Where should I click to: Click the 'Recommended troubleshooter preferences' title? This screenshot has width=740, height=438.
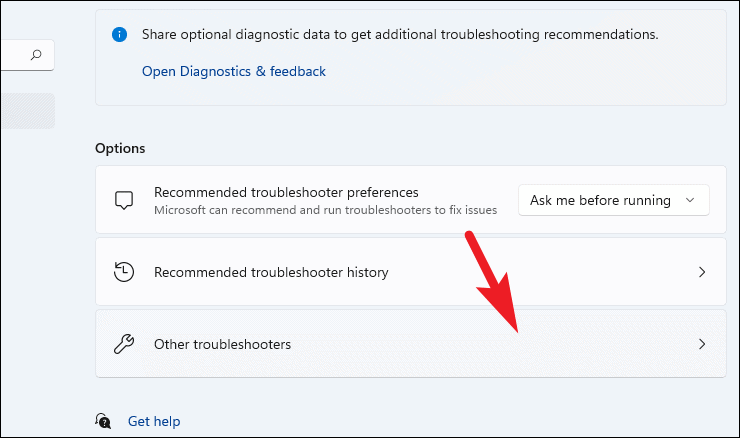286,192
